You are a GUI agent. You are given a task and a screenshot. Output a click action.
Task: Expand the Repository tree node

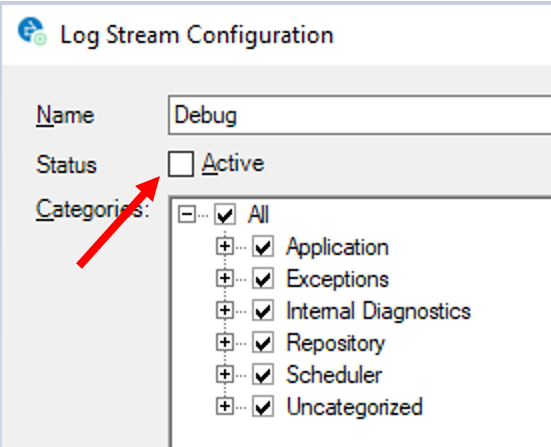pyautogui.click(x=225, y=343)
